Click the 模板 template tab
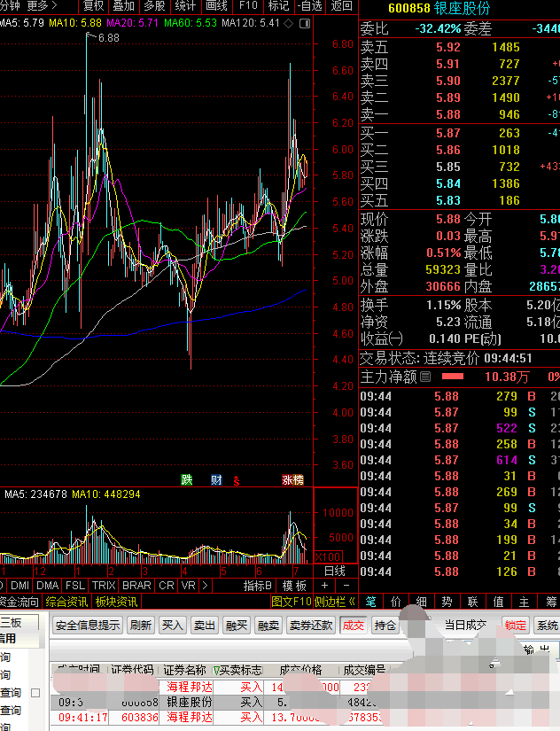Viewport: 560px width, 731px height. pos(294,585)
